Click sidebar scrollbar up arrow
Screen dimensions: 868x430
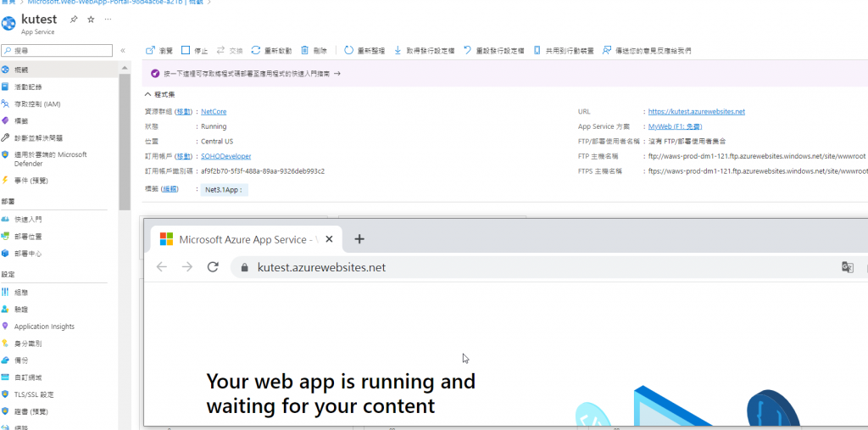pyautogui.click(x=125, y=67)
